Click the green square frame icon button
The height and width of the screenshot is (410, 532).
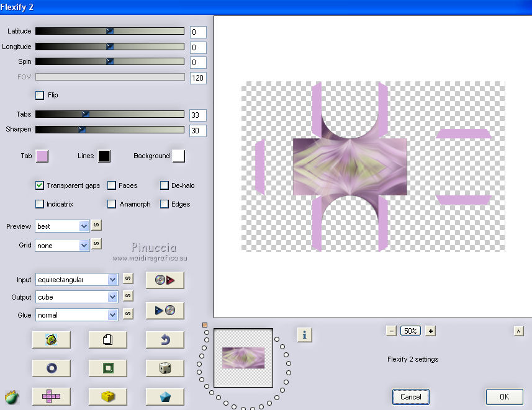(108, 368)
